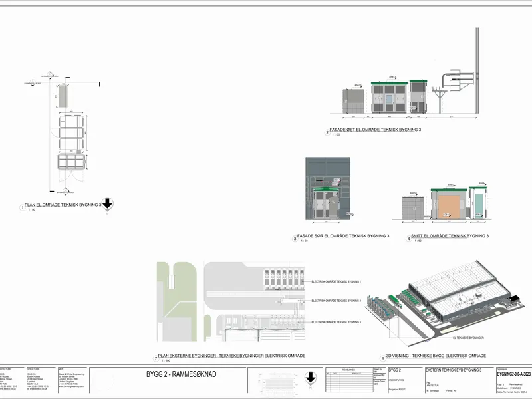Select the view number 4 circle marker

(x=408, y=239)
